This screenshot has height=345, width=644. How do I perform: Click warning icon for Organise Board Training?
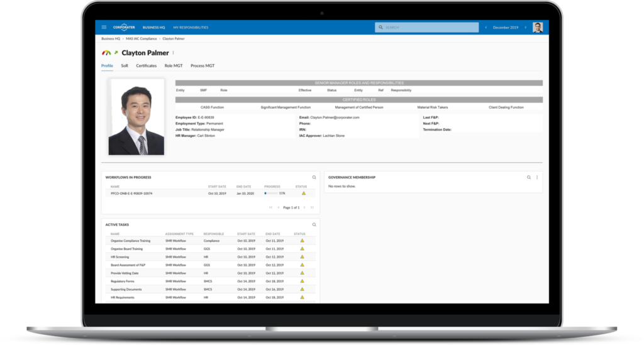click(x=302, y=249)
